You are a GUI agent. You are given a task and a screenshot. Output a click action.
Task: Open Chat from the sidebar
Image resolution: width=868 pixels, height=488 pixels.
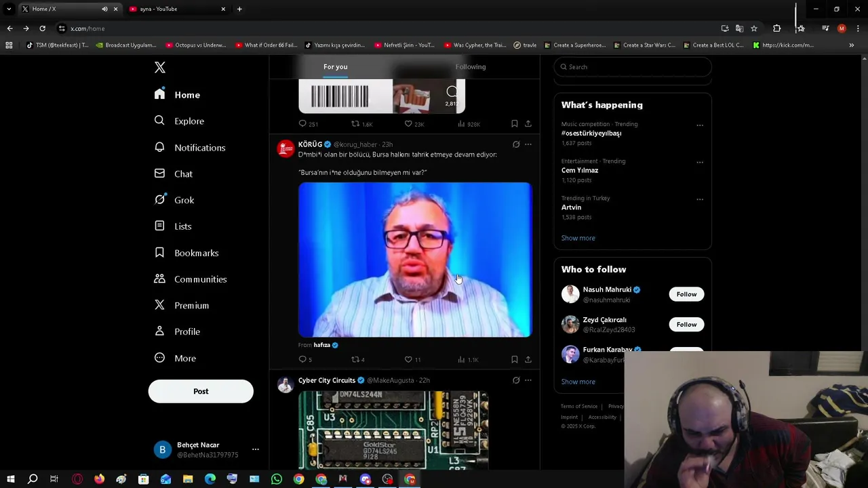pos(174,174)
